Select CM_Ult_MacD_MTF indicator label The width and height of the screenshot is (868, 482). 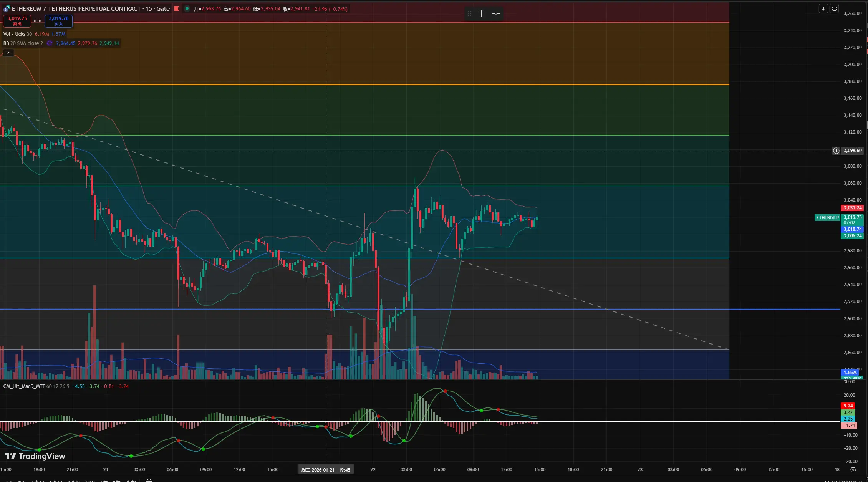[24, 386]
